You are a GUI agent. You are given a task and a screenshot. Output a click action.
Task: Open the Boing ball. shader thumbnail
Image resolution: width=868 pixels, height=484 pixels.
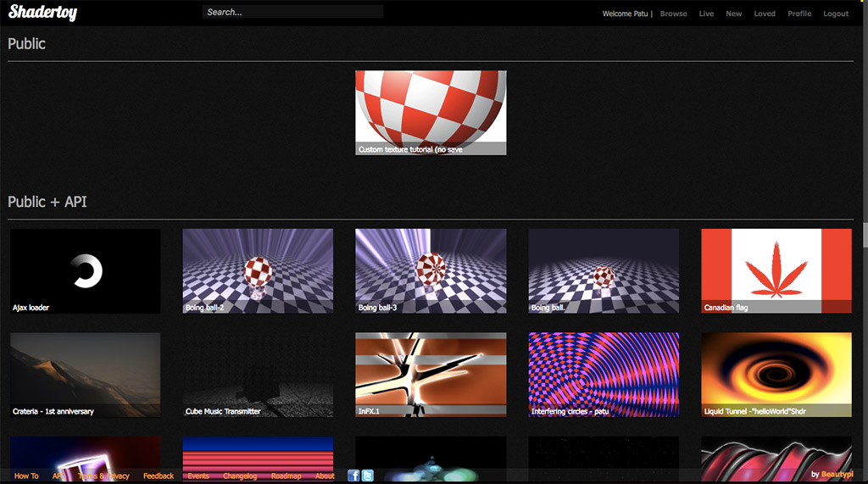click(604, 270)
